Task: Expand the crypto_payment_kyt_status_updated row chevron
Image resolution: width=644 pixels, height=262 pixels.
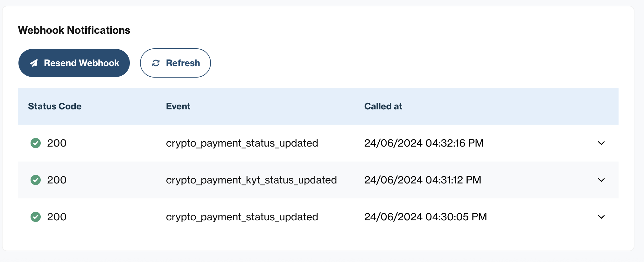Action: click(x=601, y=180)
